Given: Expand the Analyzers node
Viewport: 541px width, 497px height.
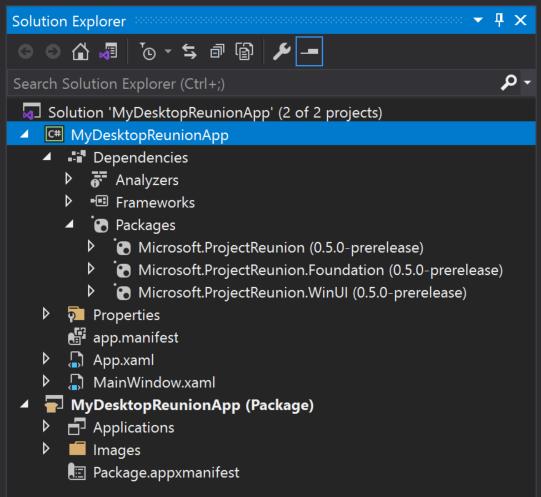Looking at the screenshot, I should coord(69,179).
